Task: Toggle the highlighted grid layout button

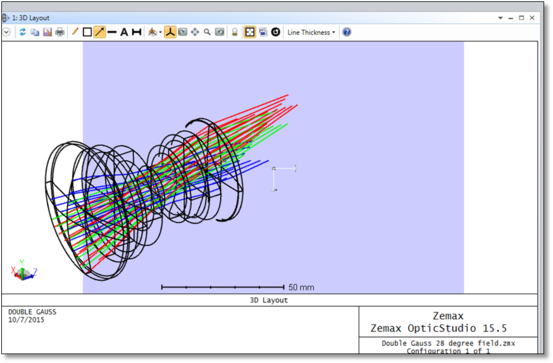Action: click(250, 32)
